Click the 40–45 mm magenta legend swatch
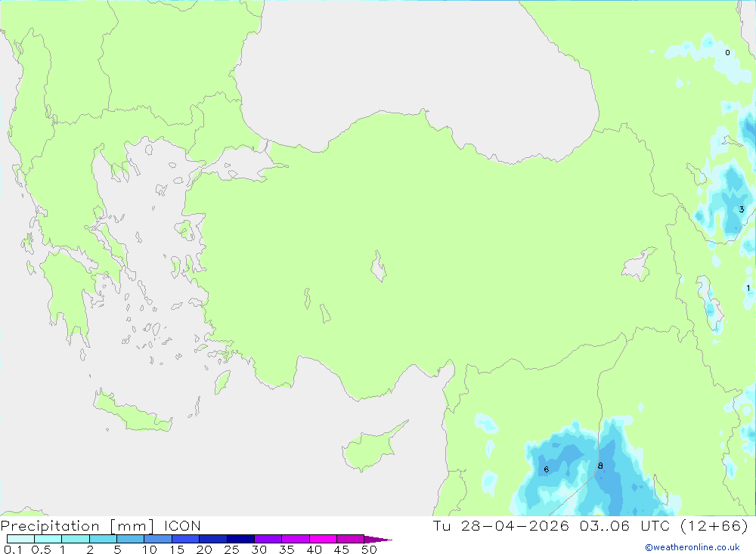 (x=323, y=539)
